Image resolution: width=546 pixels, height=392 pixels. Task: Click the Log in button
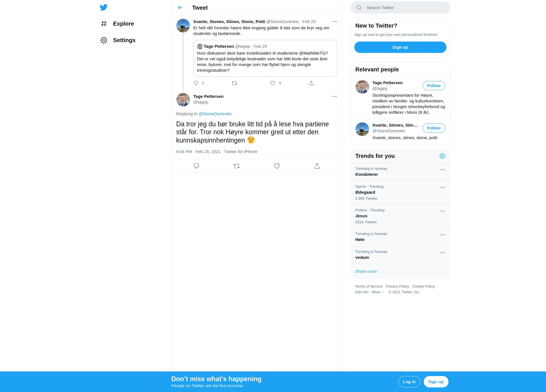pyautogui.click(x=409, y=382)
